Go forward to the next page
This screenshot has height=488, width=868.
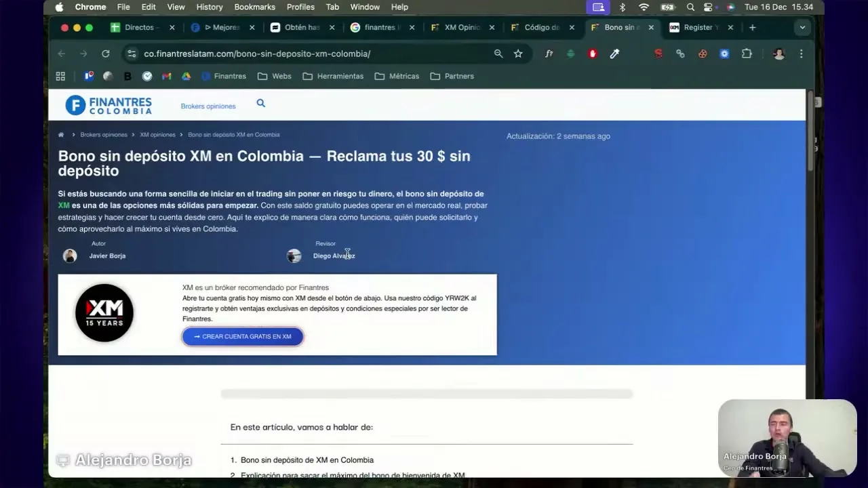tap(83, 54)
